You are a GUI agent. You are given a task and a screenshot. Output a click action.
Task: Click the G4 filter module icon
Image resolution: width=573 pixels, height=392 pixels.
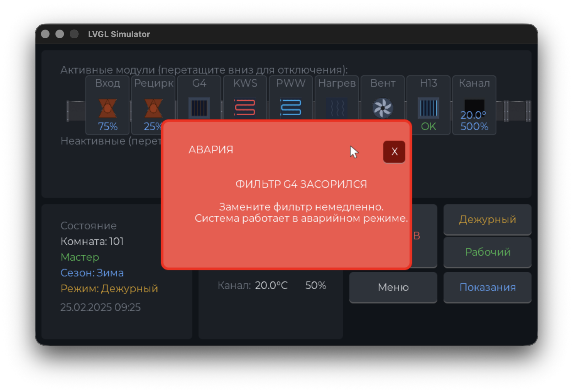click(x=199, y=107)
